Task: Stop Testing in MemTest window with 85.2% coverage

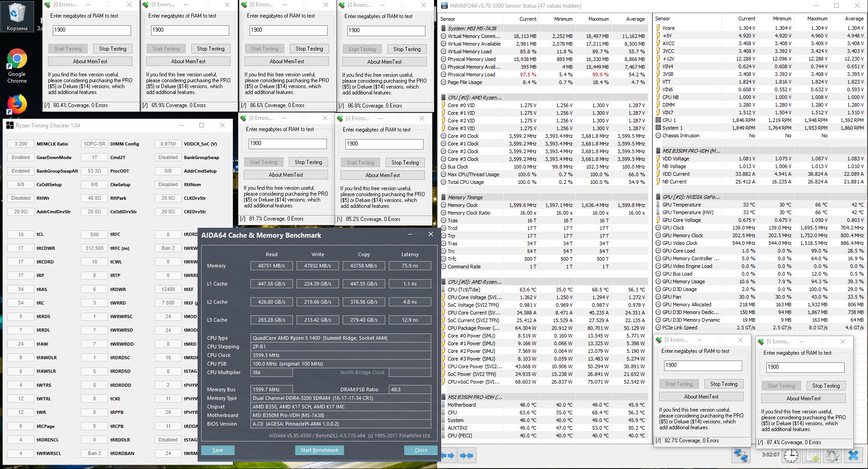Action: pyautogui.click(x=405, y=163)
